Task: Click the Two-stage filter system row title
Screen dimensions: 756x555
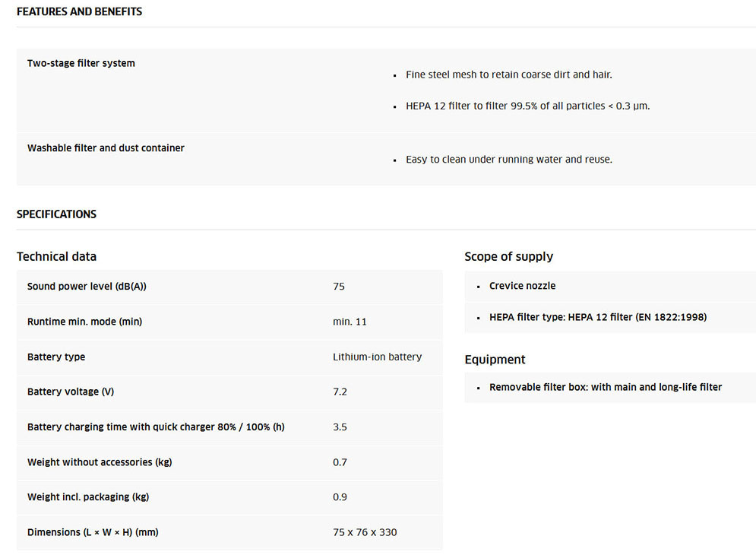Action: [x=81, y=63]
